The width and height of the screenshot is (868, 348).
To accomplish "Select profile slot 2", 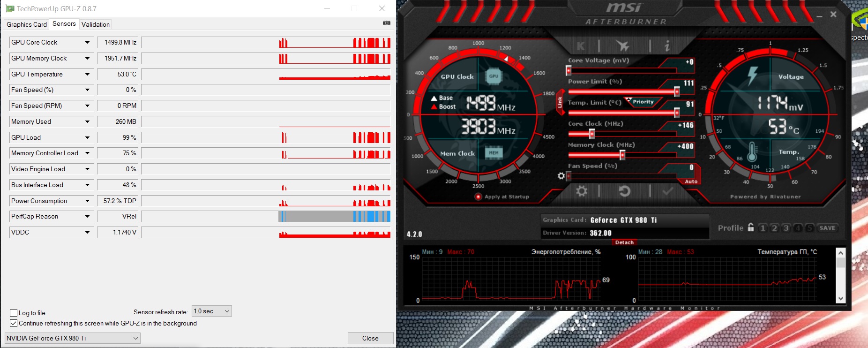I will (774, 228).
